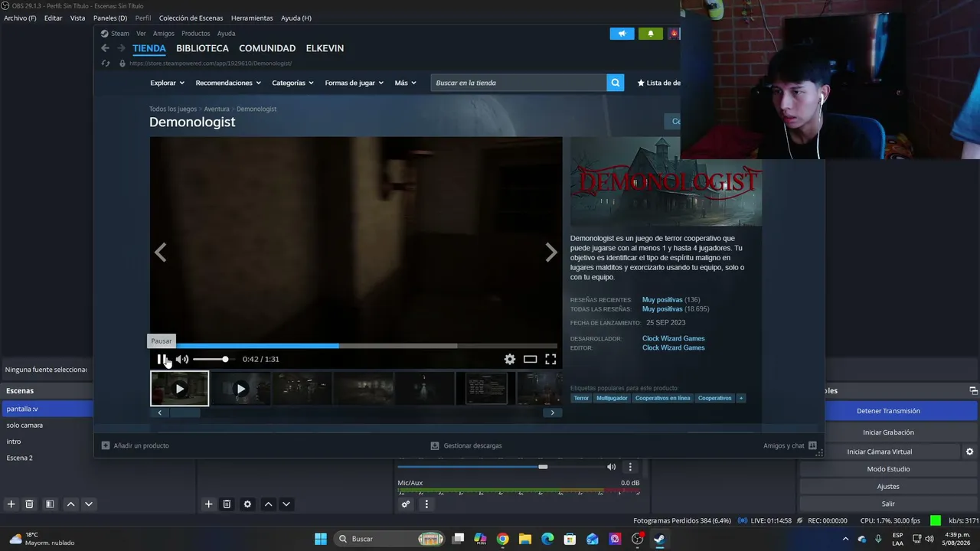Open the Aventura breadcrumb link

[x=217, y=109]
